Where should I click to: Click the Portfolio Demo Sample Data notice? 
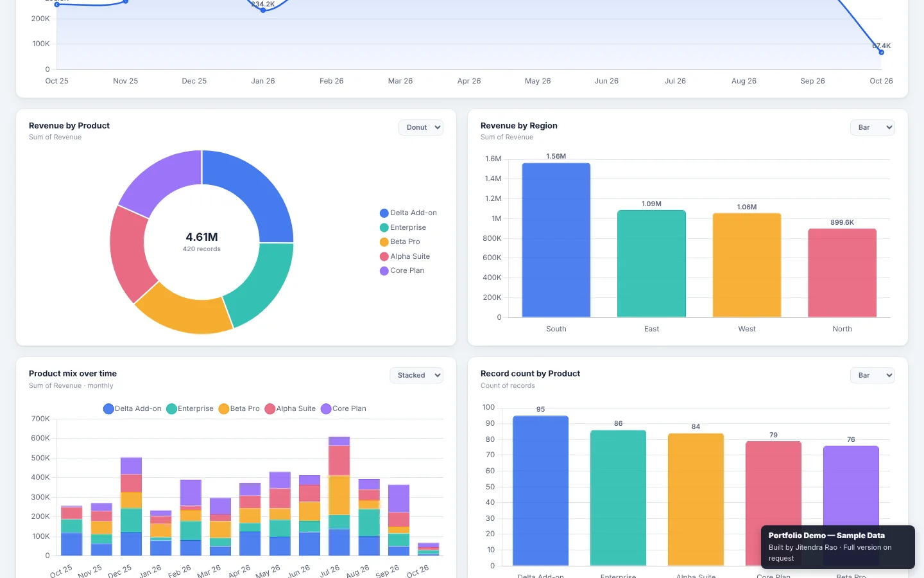point(838,547)
